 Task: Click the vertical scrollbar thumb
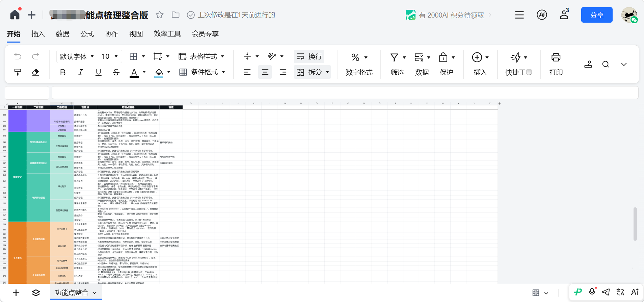[635, 224]
